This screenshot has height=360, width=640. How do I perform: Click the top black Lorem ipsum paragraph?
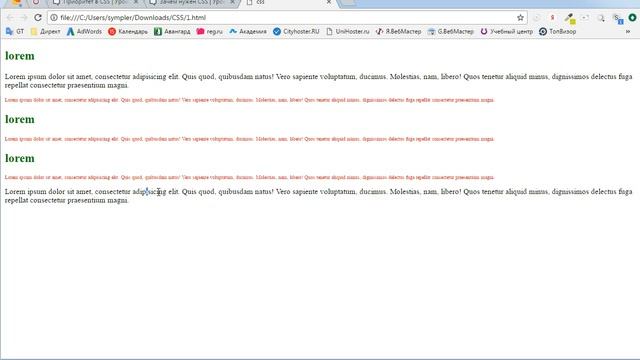point(318,81)
